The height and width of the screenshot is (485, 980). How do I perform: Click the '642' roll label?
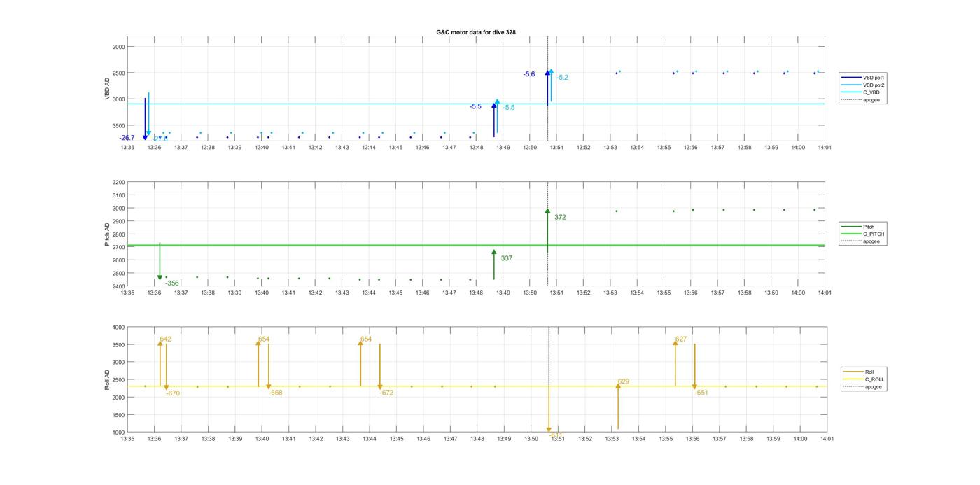[165, 339]
